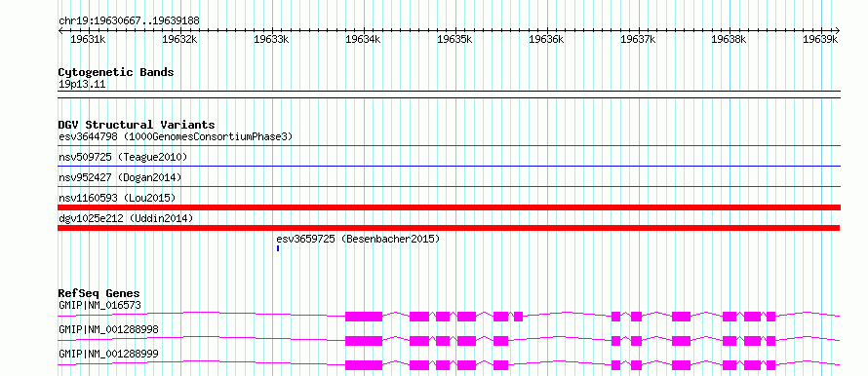Click the 19p13.11 cytogenetic band label
This screenshot has height=376, width=868.
point(82,85)
